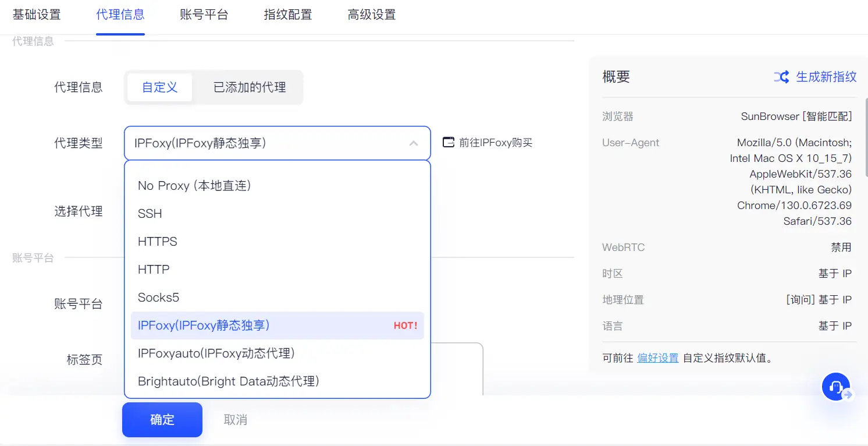Select HTTP proxy type option
The width and height of the screenshot is (868, 446).
[x=154, y=270]
